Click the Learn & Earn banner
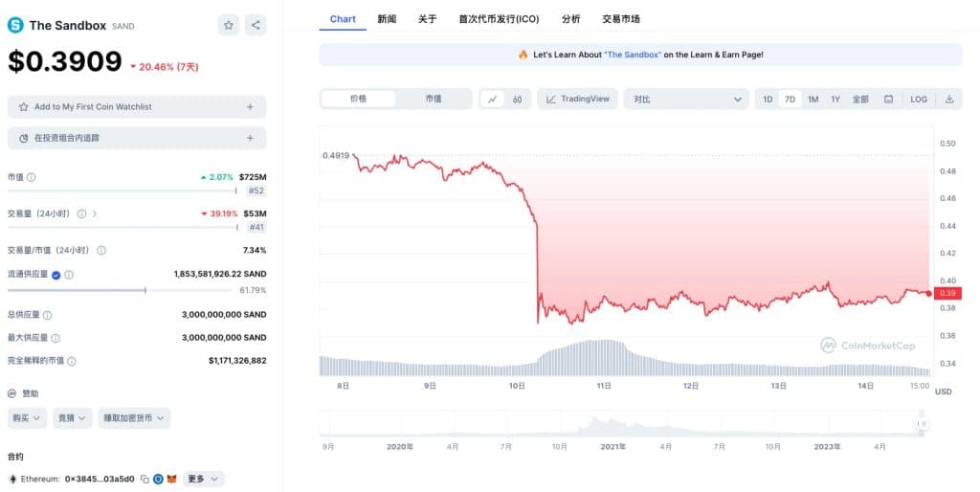This screenshot has width=980, height=492. 640,55
